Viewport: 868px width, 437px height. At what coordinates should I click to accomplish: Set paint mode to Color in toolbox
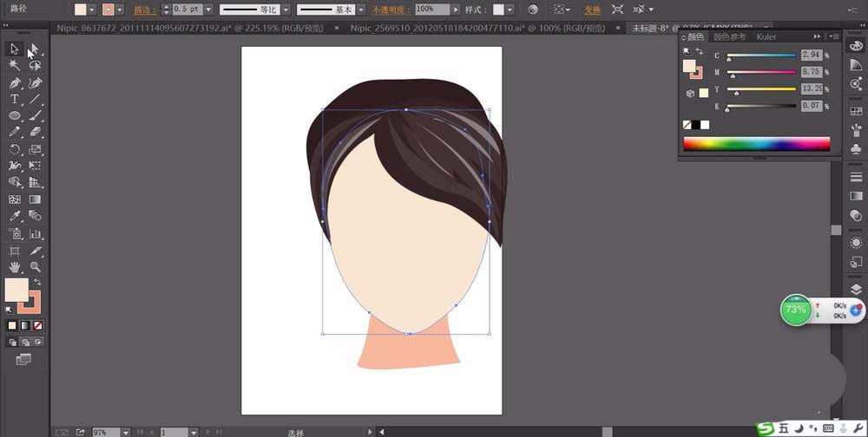12,326
